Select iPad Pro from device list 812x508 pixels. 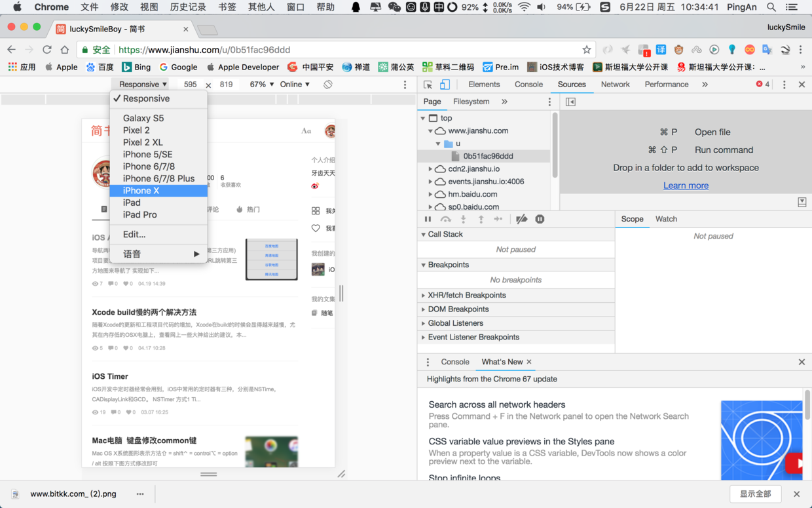pos(158,215)
